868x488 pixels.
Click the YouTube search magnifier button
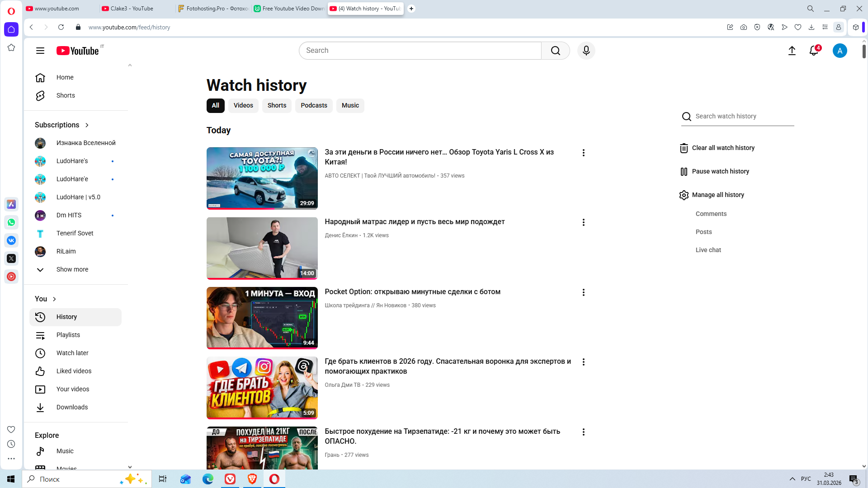click(x=555, y=51)
